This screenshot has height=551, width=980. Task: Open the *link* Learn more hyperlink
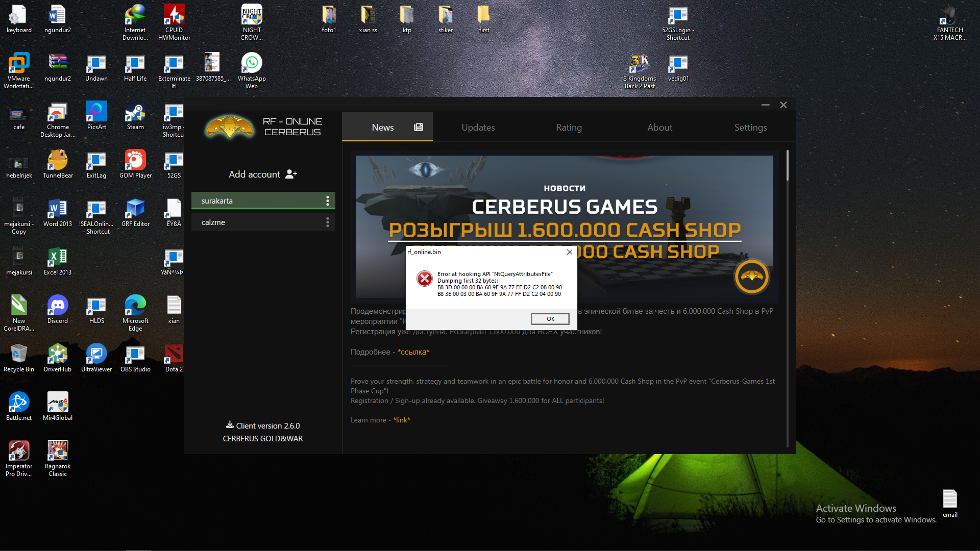tap(402, 420)
